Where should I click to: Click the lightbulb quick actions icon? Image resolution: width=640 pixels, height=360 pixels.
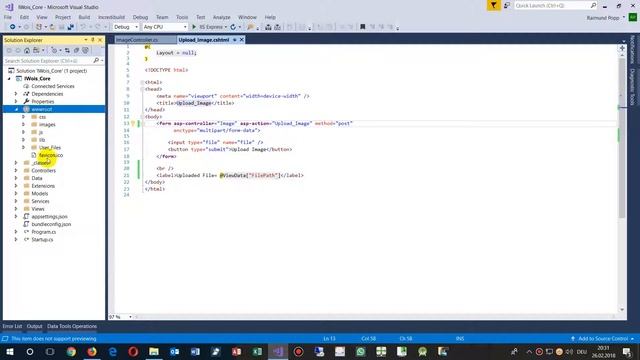tap(133, 123)
